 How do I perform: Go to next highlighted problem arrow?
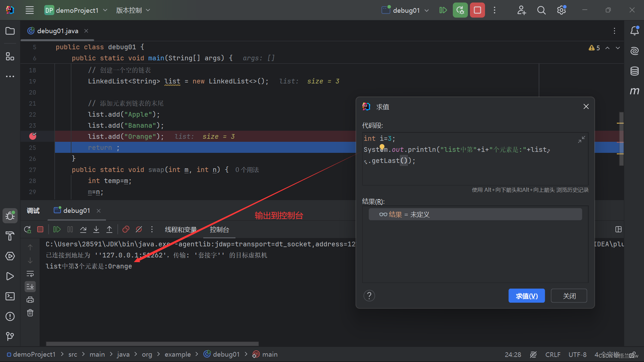point(618,48)
